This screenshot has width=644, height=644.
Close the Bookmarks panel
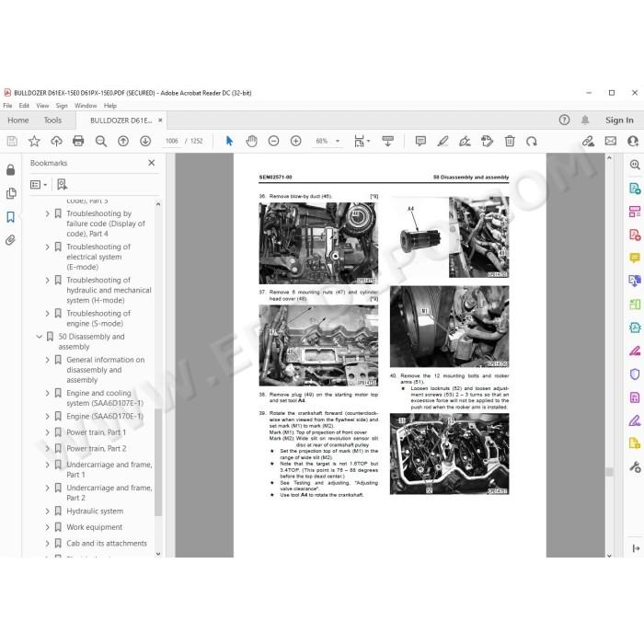pos(152,163)
